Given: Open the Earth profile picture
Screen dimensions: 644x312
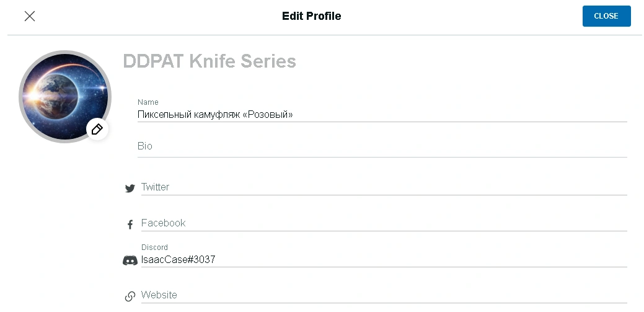Looking at the screenshot, I should click(x=61, y=93).
